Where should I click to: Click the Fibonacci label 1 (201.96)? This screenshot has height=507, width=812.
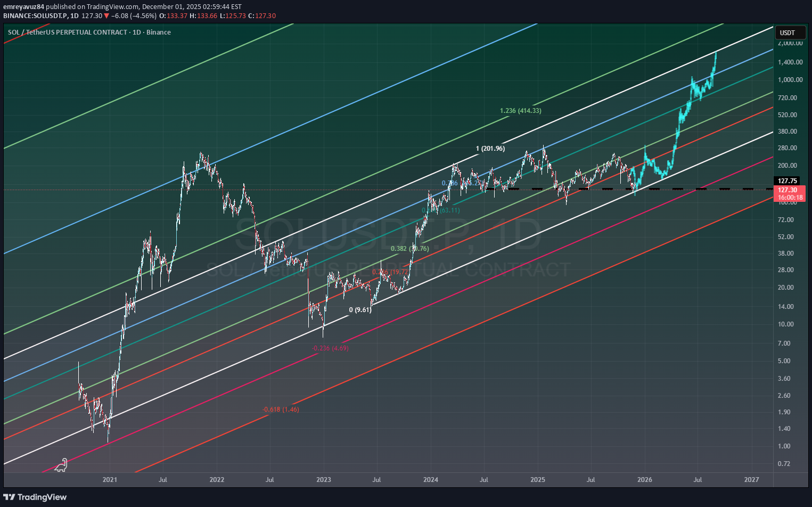(x=490, y=149)
